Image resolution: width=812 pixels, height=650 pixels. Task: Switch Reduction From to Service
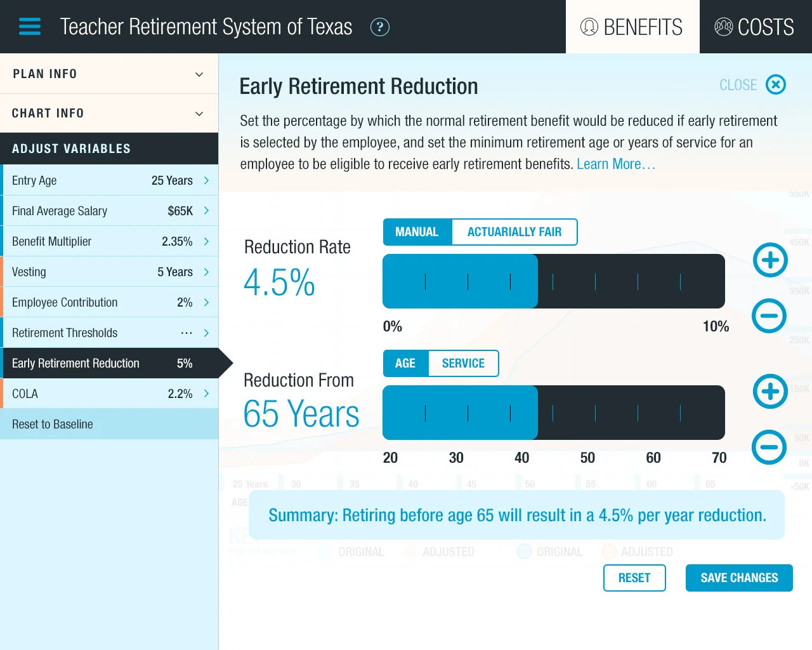(463, 363)
